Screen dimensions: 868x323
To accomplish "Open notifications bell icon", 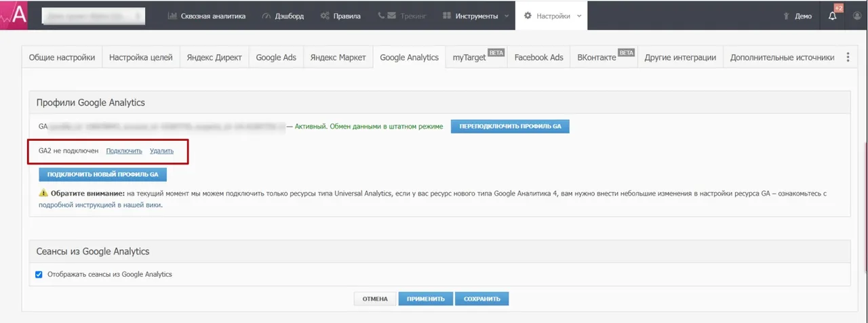I will point(833,16).
